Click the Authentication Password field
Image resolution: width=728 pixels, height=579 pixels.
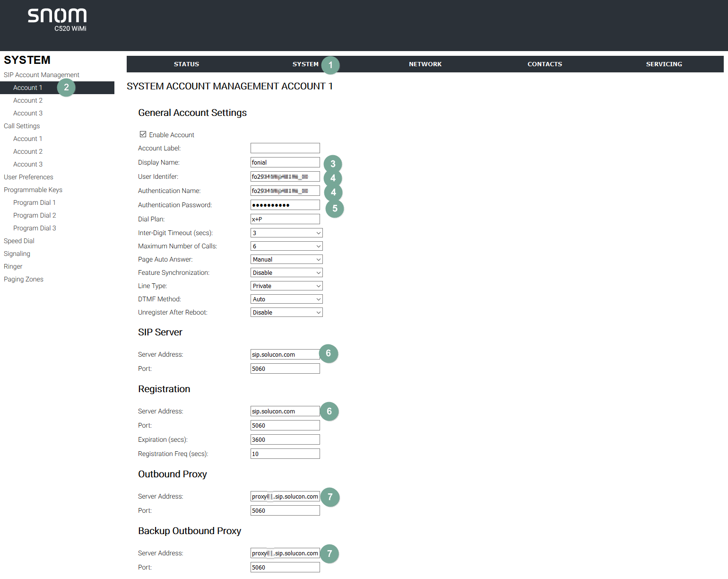285,205
